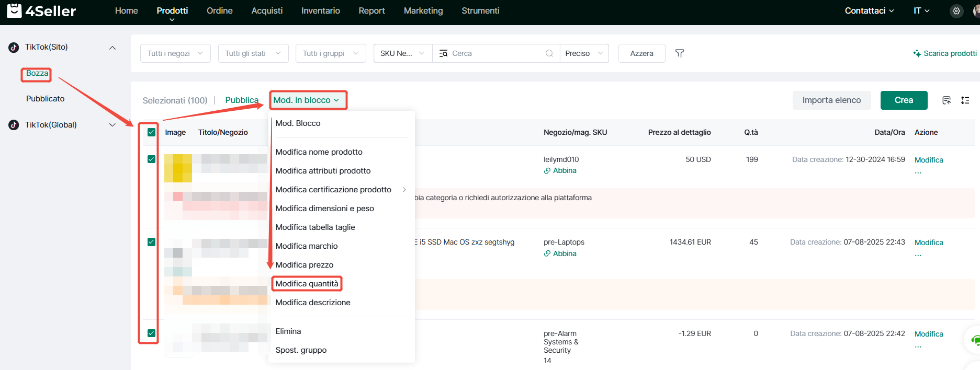Screen dimensions: 980x370
Task: Click Modifica for the pre-Alarm Systems row
Action: [929, 334]
